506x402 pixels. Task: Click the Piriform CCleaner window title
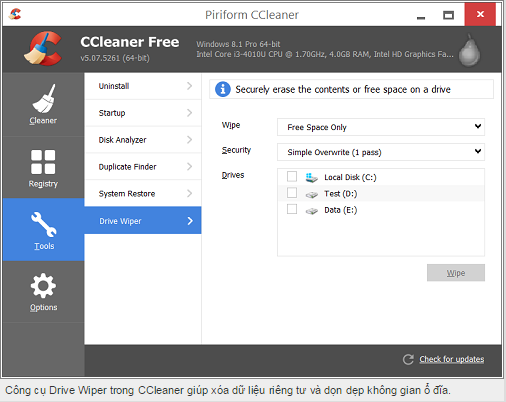pos(252,15)
